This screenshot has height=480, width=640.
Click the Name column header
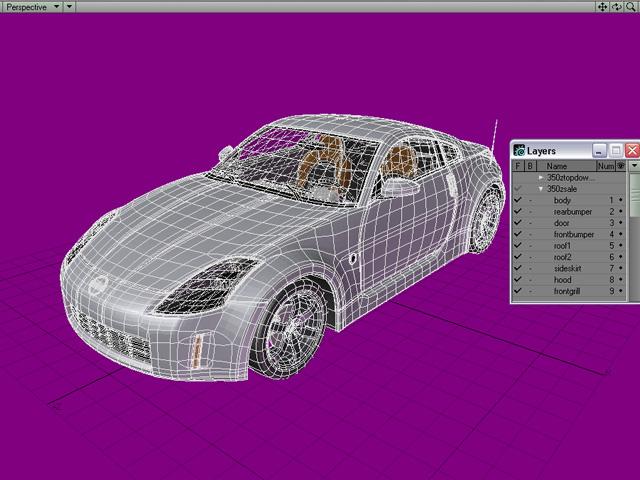coord(557,166)
